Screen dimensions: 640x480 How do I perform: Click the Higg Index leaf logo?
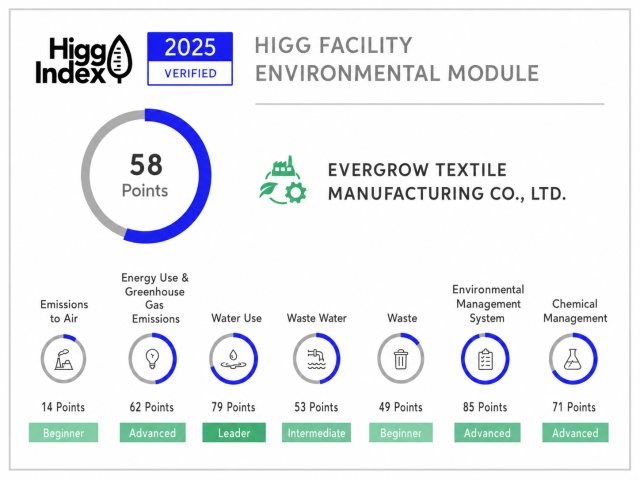(84, 59)
